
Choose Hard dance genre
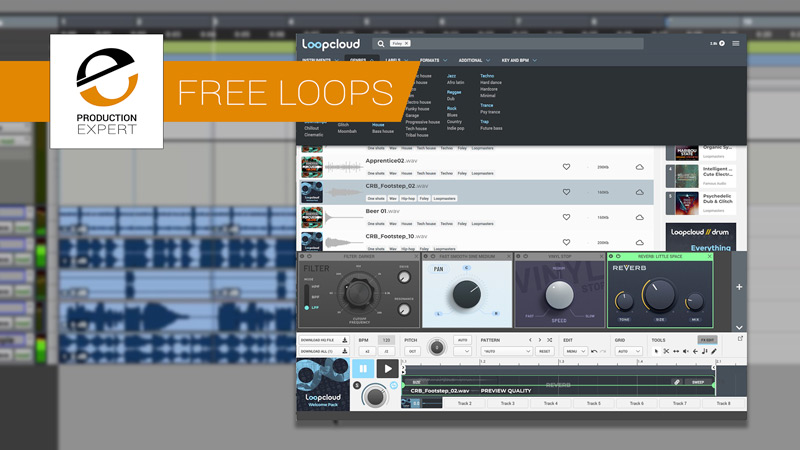pos(491,82)
